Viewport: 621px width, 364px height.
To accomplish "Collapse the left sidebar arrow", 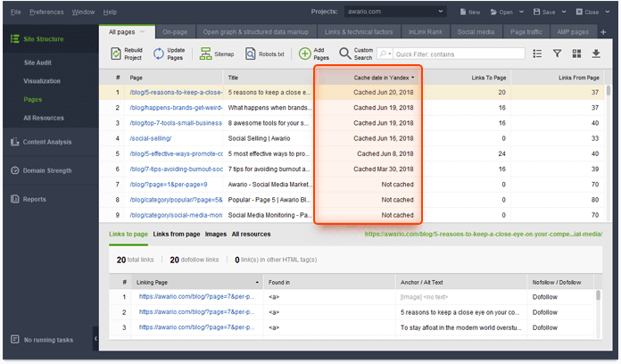I will coord(95,339).
